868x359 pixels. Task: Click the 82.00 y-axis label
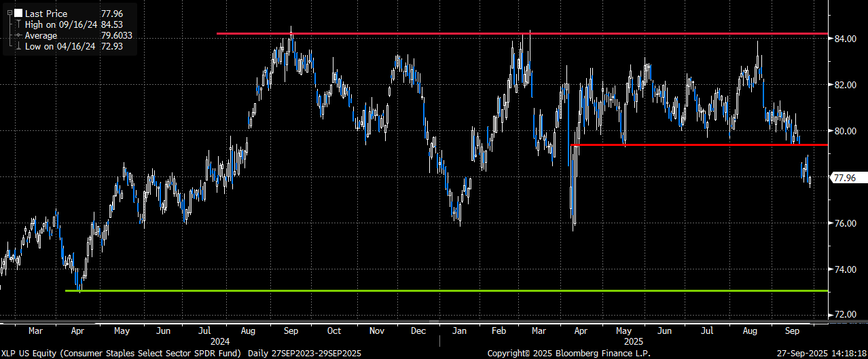coord(845,85)
